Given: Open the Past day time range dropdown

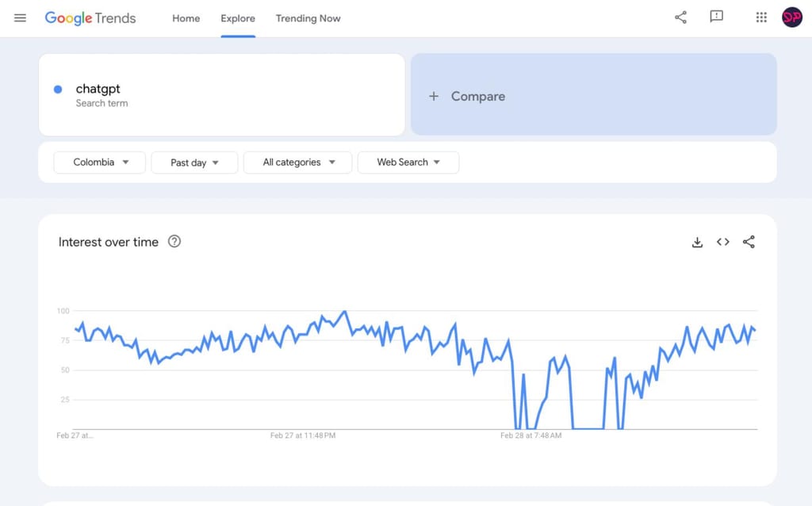Looking at the screenshot, I should click(194, 163).
